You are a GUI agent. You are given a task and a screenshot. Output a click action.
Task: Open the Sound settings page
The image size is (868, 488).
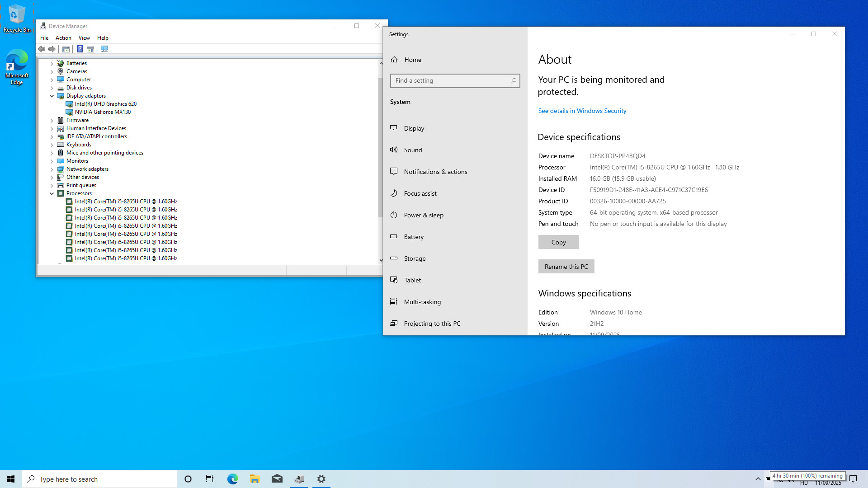tap(413, 150)
